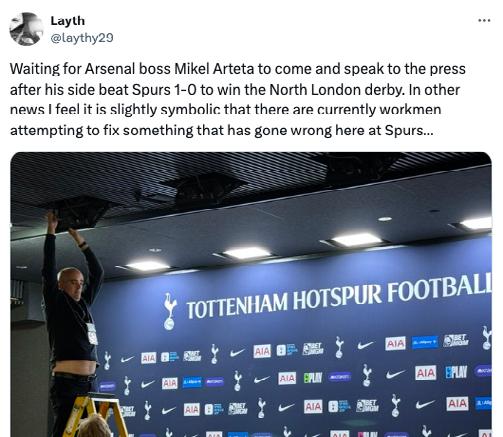Click Layth's round profile avatar

pyautogui.click(x=26, y=29)
